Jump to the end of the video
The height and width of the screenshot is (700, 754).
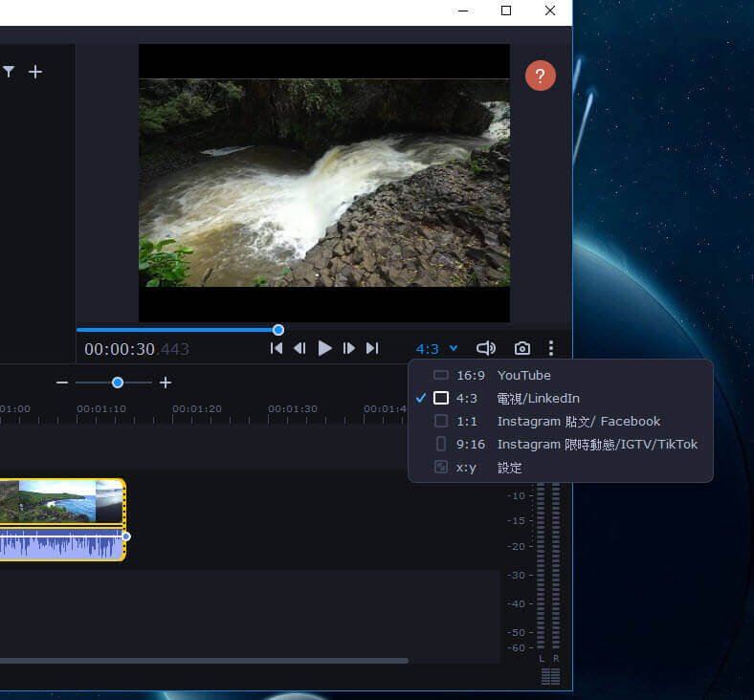point(372,348)
